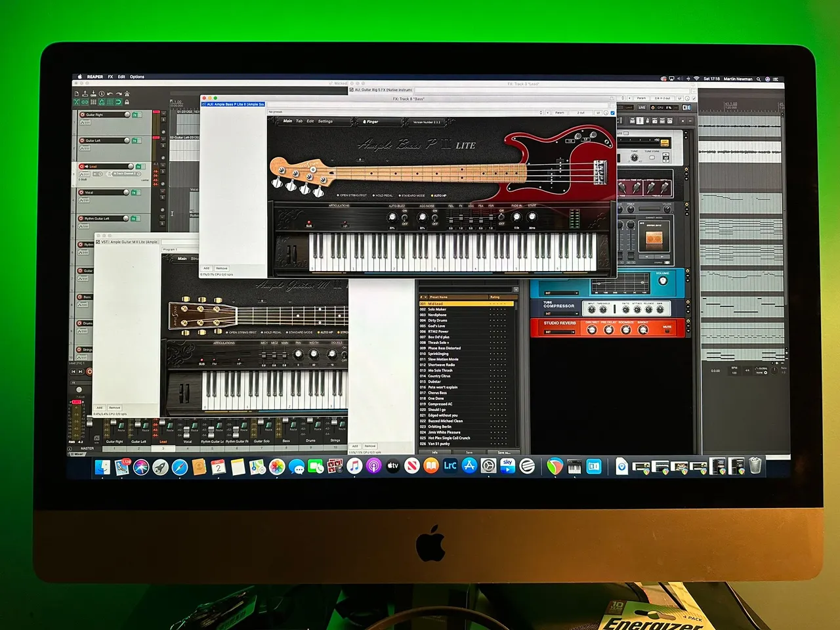Open Tube Compressor INT dropdown
This screenshot has width=840, height=630.
[561, 314]
